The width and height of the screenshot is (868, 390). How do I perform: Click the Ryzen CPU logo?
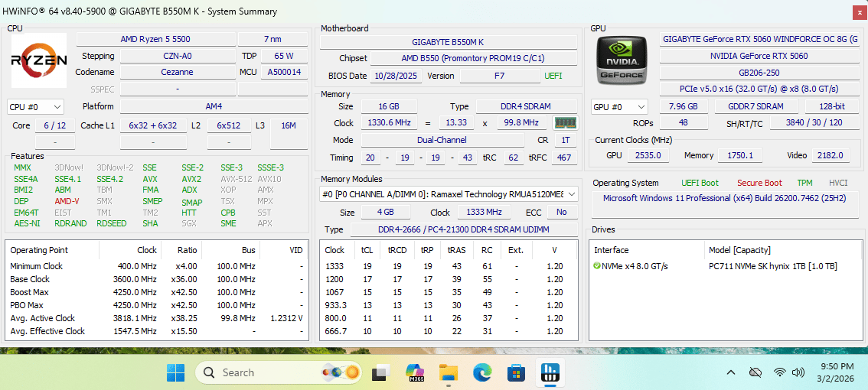pos(39,60)
